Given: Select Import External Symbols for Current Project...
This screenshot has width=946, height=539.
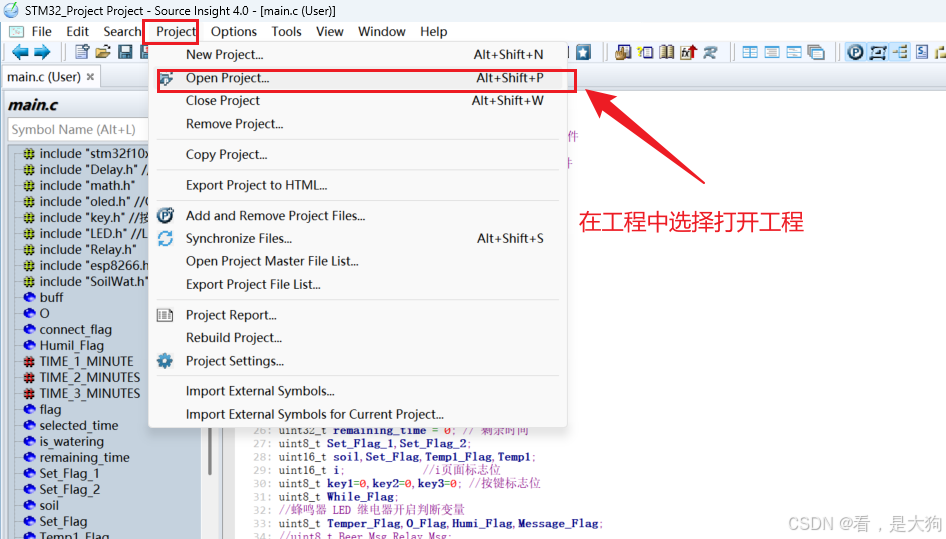Looking at the screenshot, I should click(x=357, y=414).
